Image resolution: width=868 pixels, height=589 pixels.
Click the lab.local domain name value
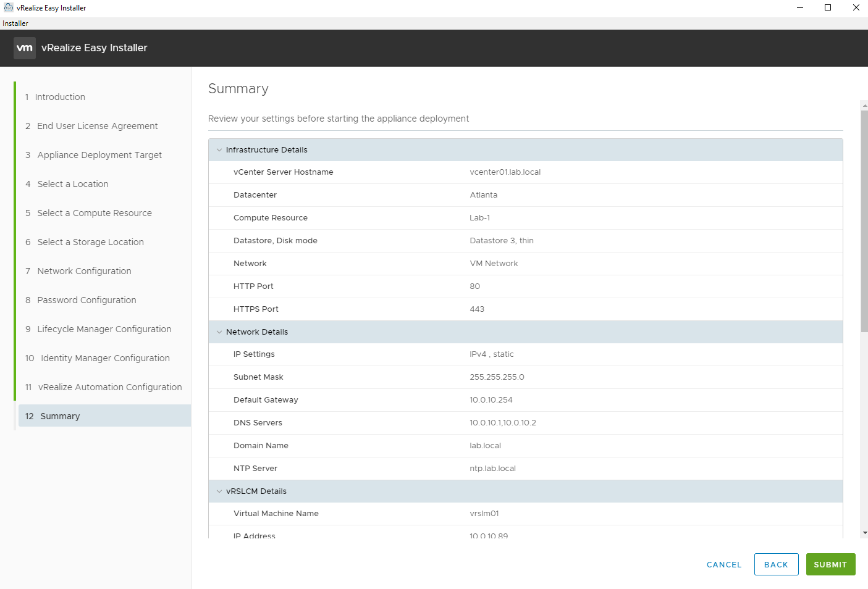[x=486, y=446]
